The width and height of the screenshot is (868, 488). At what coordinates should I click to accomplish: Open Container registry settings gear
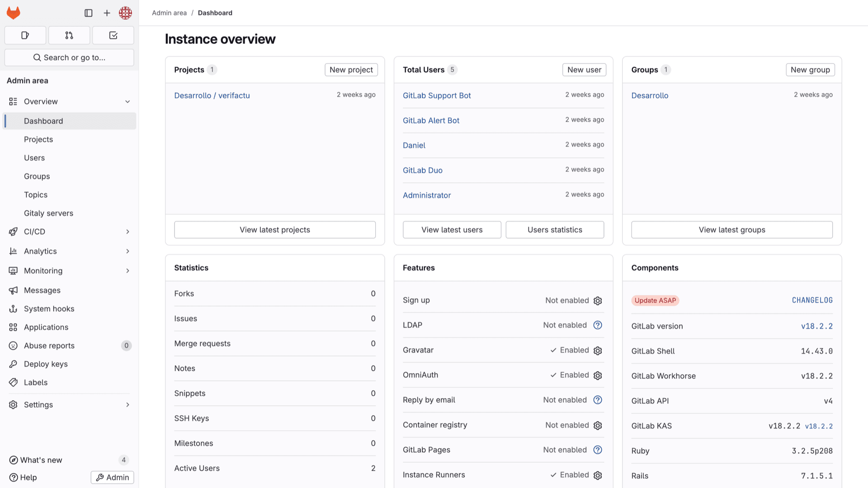pos(598,426)
